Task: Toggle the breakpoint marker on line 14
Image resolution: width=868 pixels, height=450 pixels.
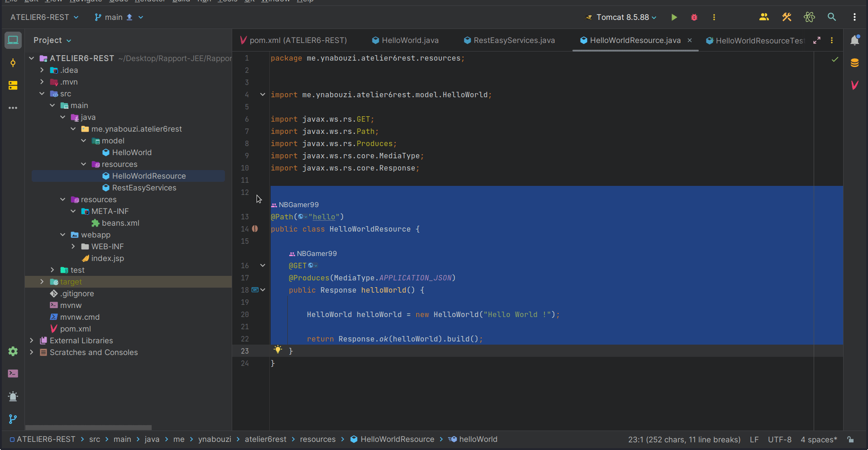Action: 255,229
